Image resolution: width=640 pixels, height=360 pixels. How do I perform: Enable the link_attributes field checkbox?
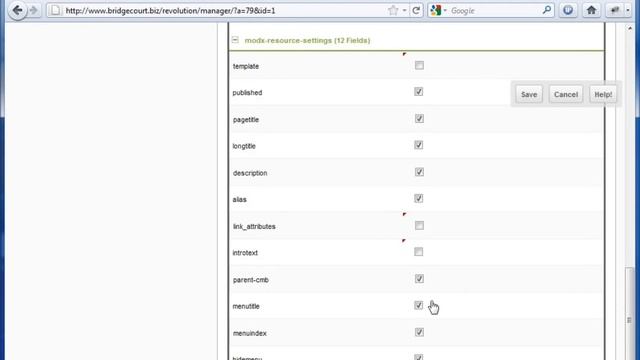[419, 226]
